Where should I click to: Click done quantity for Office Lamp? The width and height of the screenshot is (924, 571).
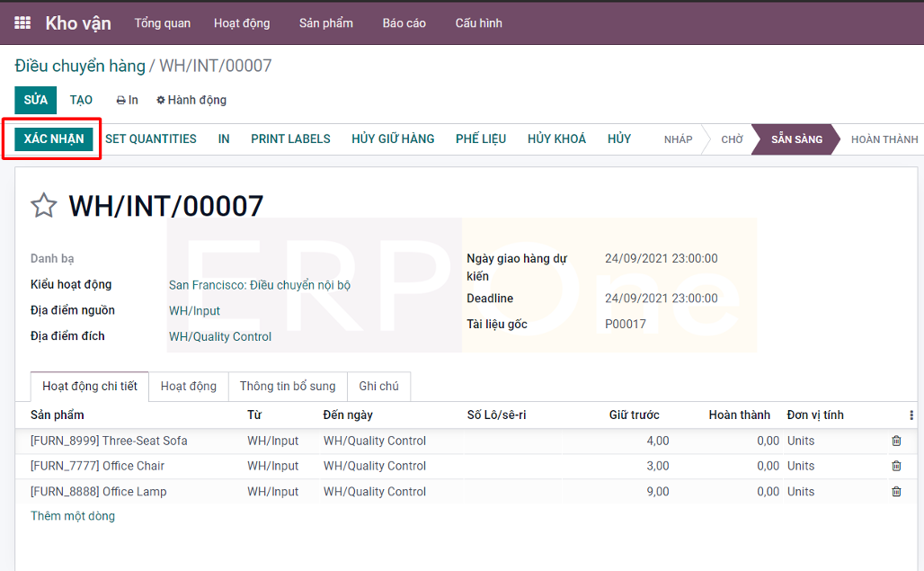(x=768, y=492)
